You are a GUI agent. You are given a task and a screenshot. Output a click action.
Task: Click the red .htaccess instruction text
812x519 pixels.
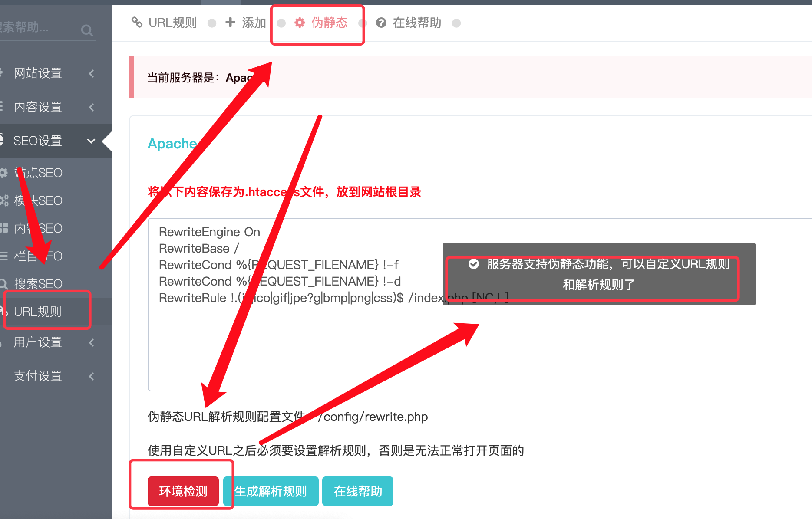pyautogui.click(x=284, y=192)
